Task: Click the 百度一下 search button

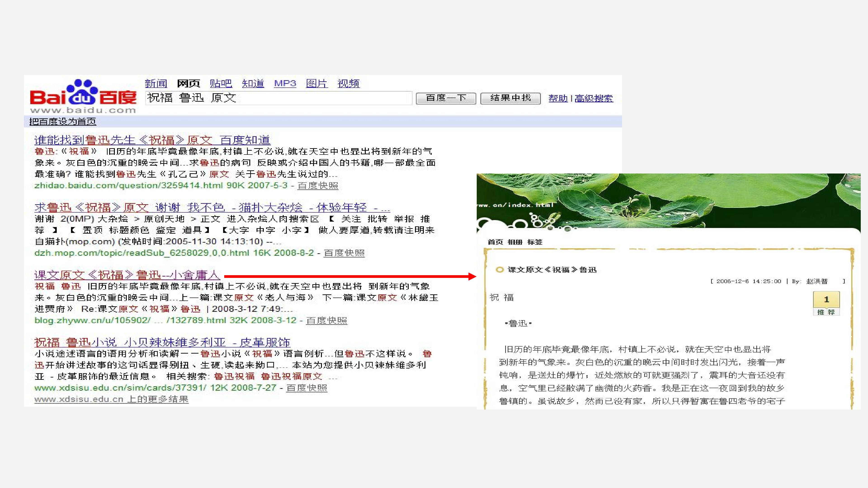Action: (446, 98)
